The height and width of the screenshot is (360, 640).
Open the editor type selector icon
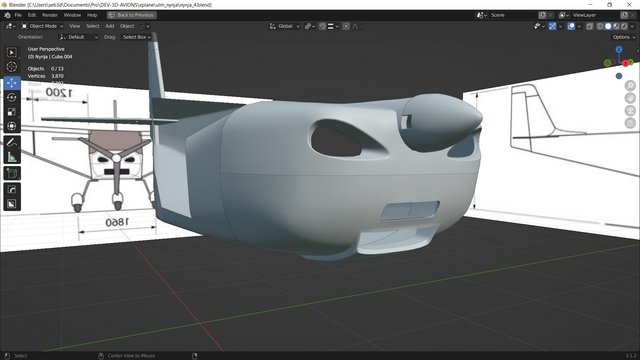10,26
